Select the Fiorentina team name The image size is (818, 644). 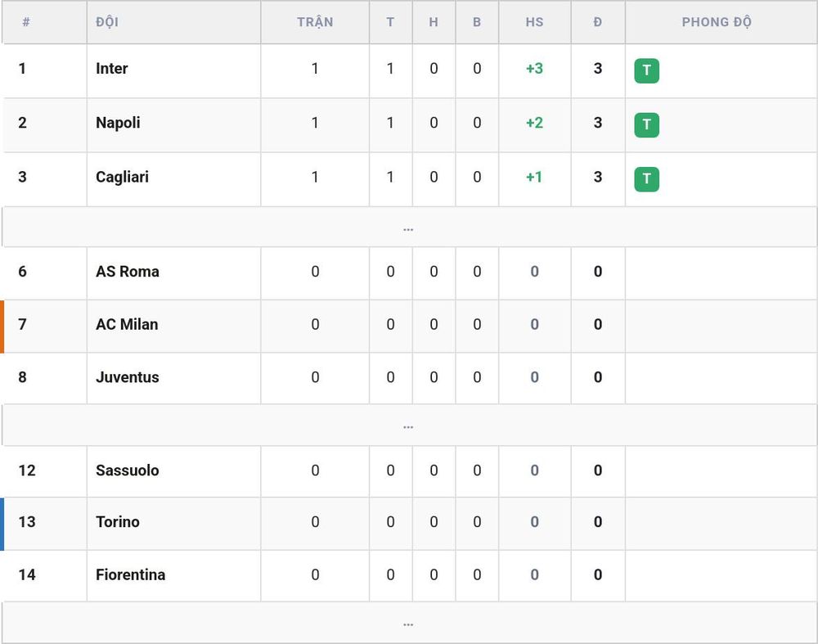(x=130, y=574)
